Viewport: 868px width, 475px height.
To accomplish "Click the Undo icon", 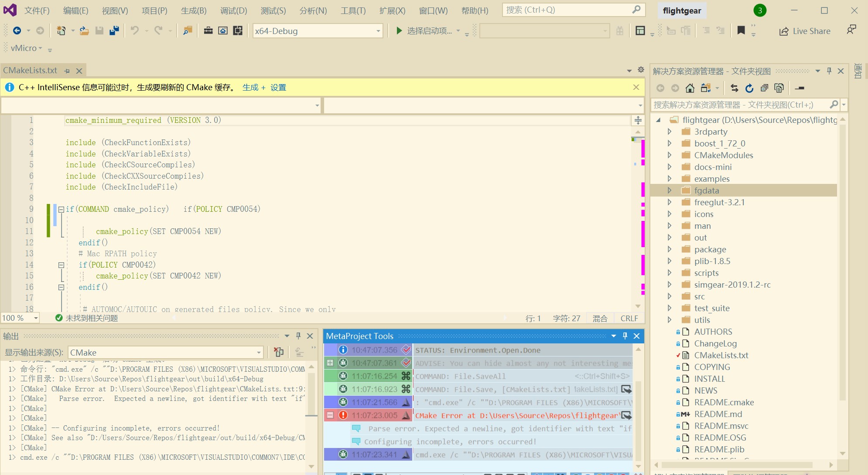I will 135,31.
